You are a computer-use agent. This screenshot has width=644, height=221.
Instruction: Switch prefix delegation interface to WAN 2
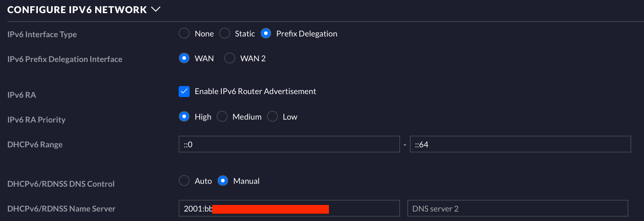point(230,58)
